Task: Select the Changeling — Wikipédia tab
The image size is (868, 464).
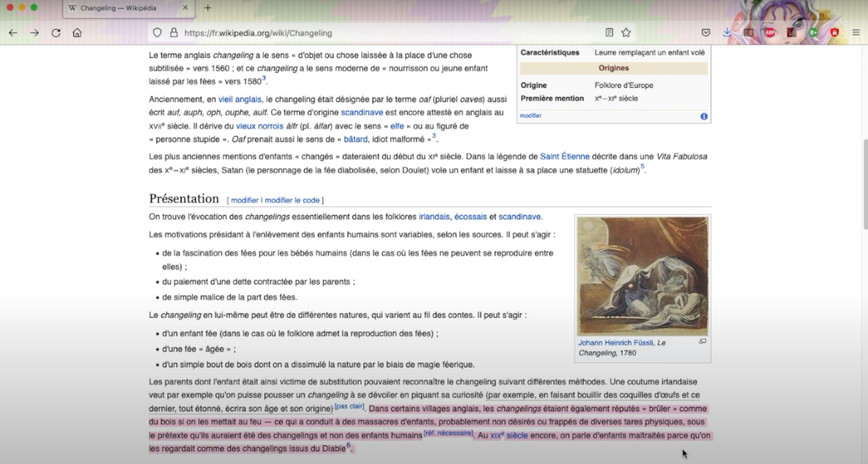Action: tap(119, 8)
